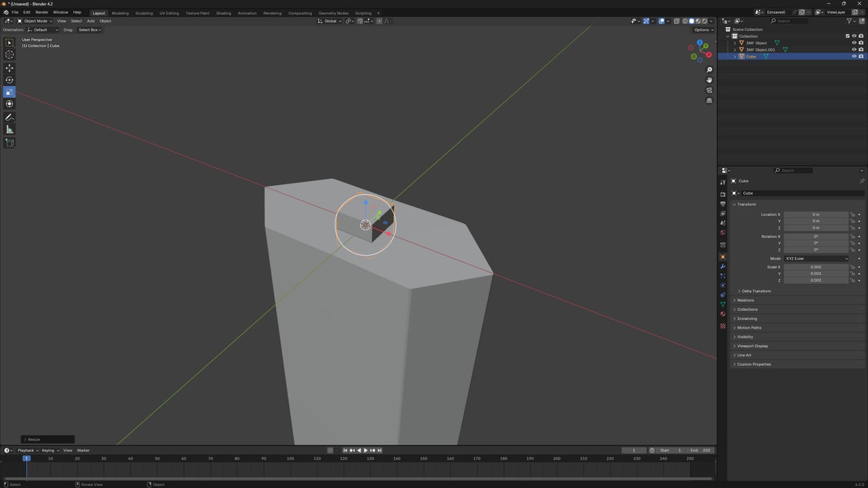
Task: Click the timeline Playback button
Action: 27,450
